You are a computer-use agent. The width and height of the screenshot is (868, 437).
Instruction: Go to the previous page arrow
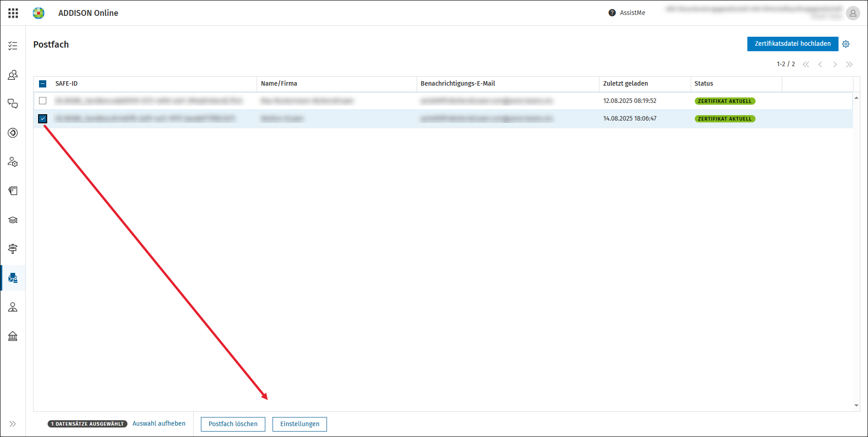pyautogui.click(x=820, y=64)
